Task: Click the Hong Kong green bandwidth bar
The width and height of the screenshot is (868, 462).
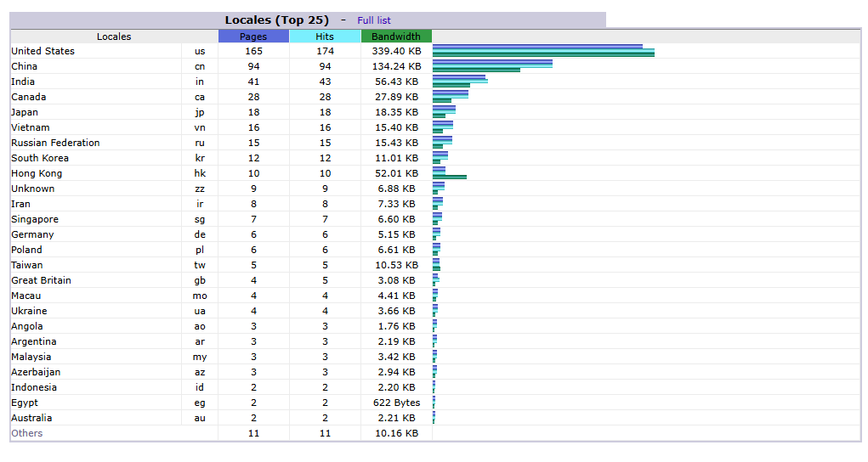Action: tap(450, 177)
